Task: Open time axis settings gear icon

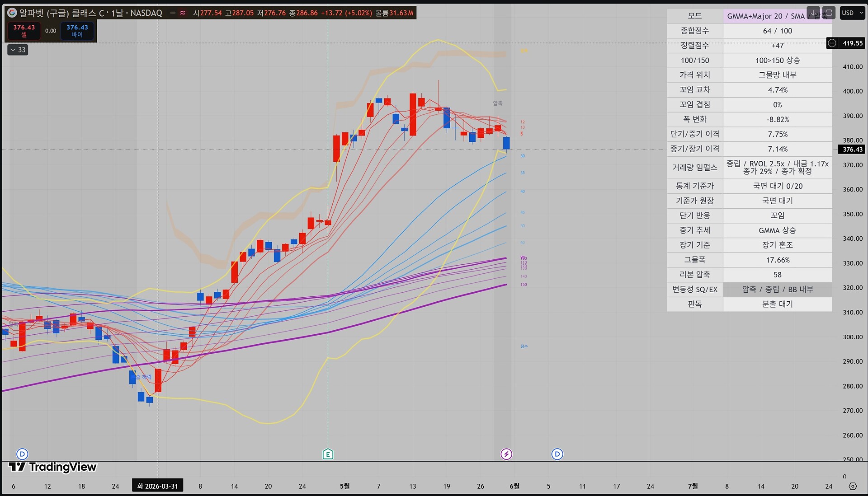Action: coord(853,486)
